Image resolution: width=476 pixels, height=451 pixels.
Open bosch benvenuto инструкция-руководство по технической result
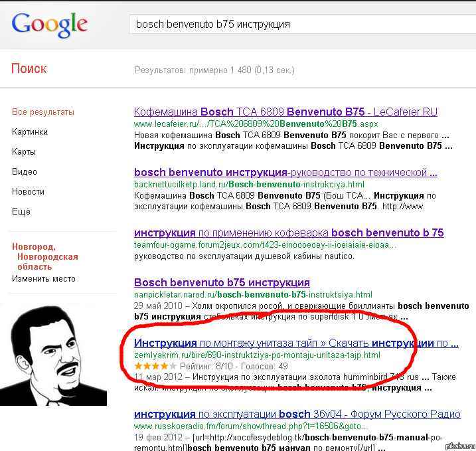(x=285, y=172)
